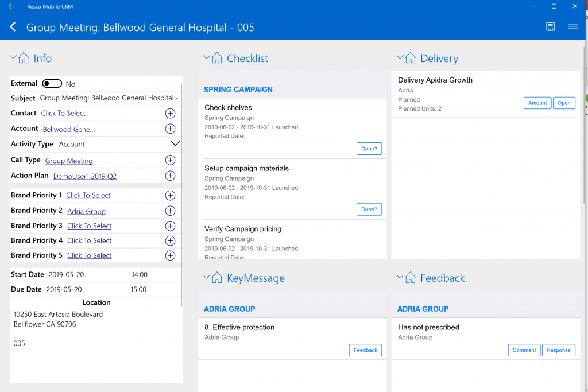Viewport: 588px width, 392px height.
Task: Click the home icon next to Checklist
Action: tap(216, 58)
